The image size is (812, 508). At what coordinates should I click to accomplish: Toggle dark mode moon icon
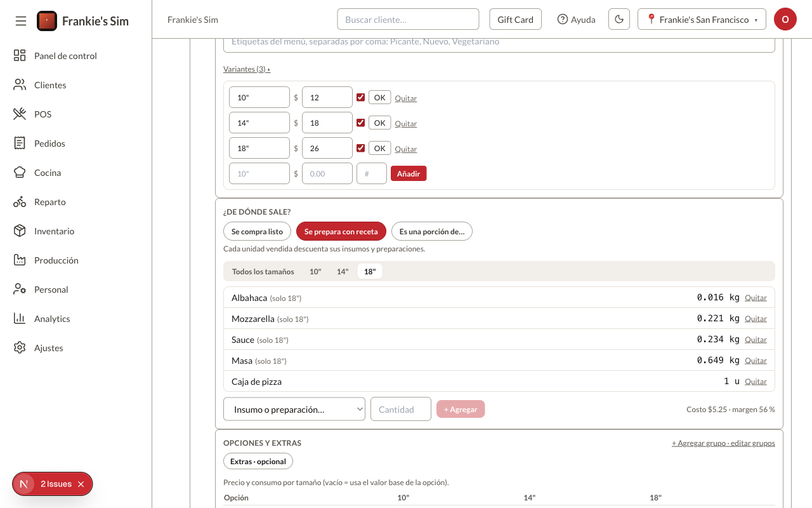(x=619, y=20)
